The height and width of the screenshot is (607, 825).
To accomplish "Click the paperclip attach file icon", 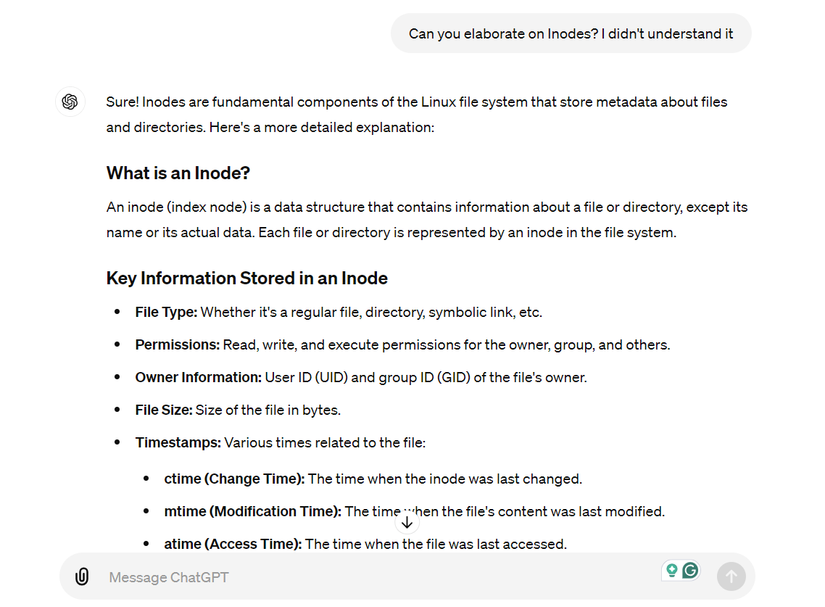I will point(82,576).
